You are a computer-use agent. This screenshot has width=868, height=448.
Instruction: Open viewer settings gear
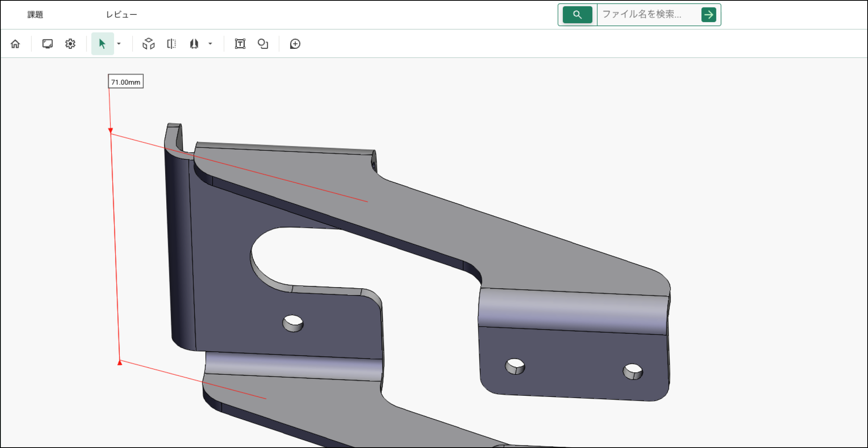click(x=70, y=44)
